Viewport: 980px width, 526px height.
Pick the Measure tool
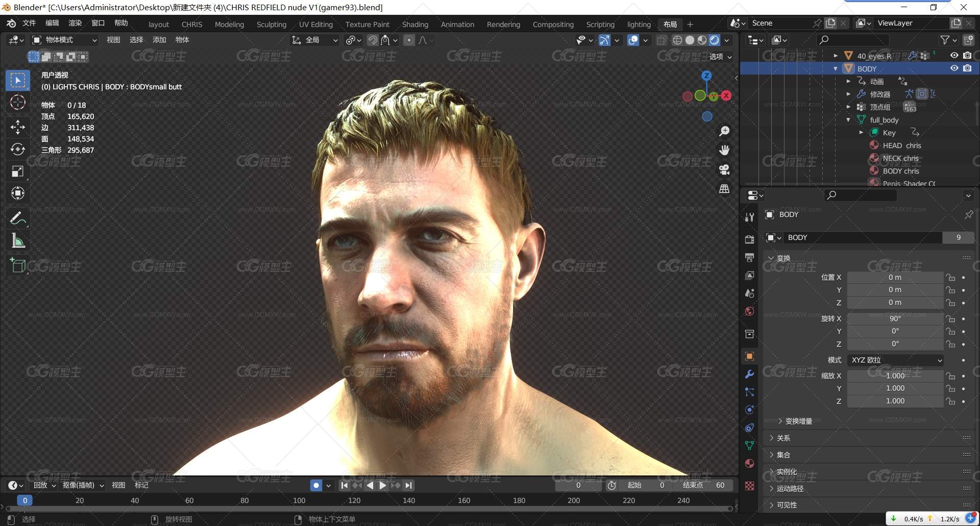click(x=18, y=241)
